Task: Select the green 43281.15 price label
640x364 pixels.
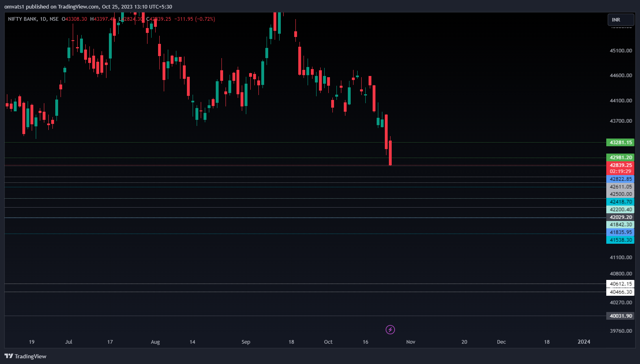Action: 620,143
